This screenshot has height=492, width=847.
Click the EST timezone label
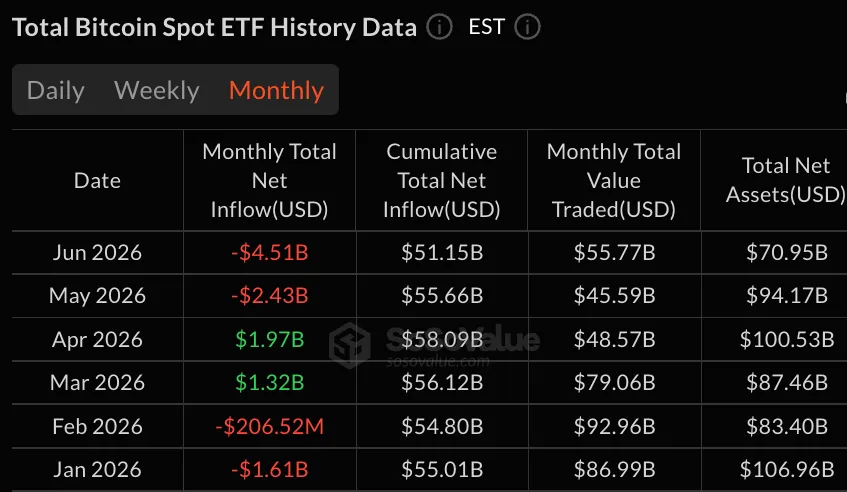click(487, 27)
